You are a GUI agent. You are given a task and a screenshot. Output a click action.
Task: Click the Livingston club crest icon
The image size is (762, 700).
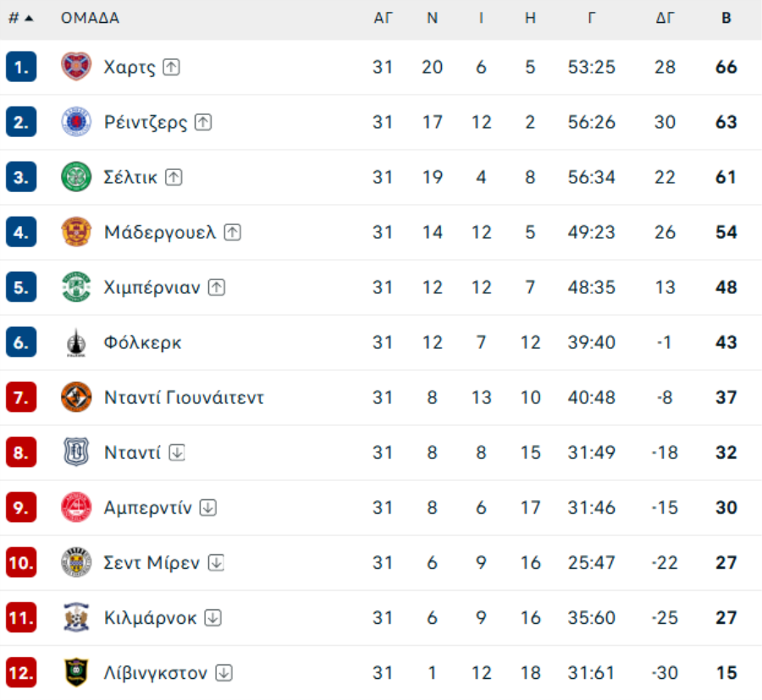point(76,673)
